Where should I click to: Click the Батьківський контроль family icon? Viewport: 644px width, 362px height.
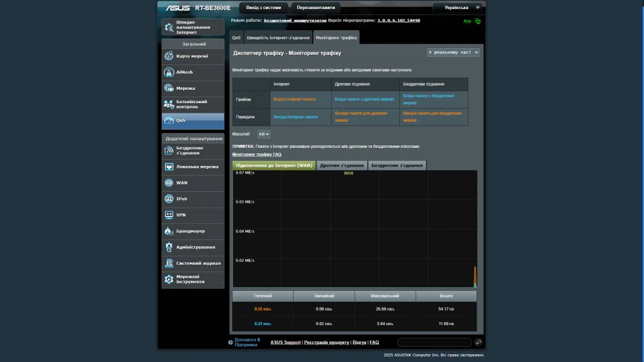[x=169, y=104]
